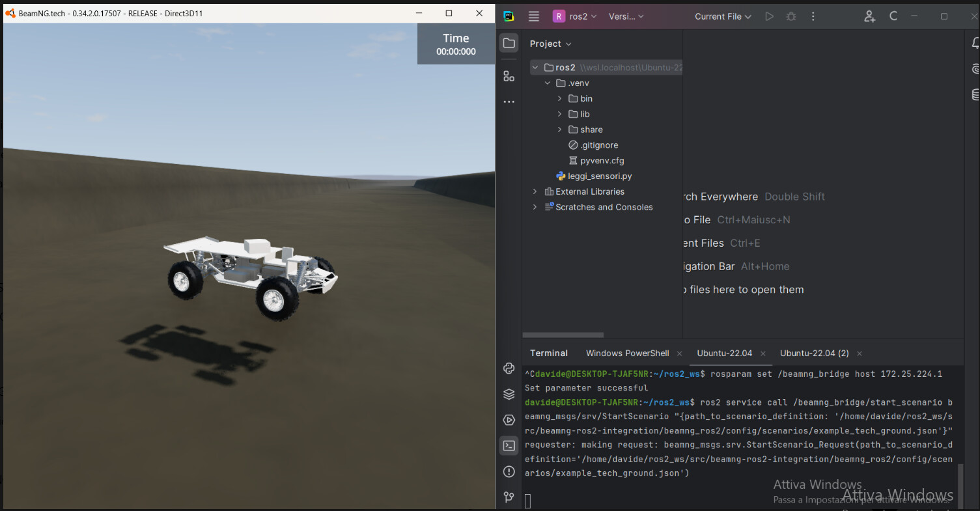Maximize the BeamNG.tech window

[x=449, y=13]
